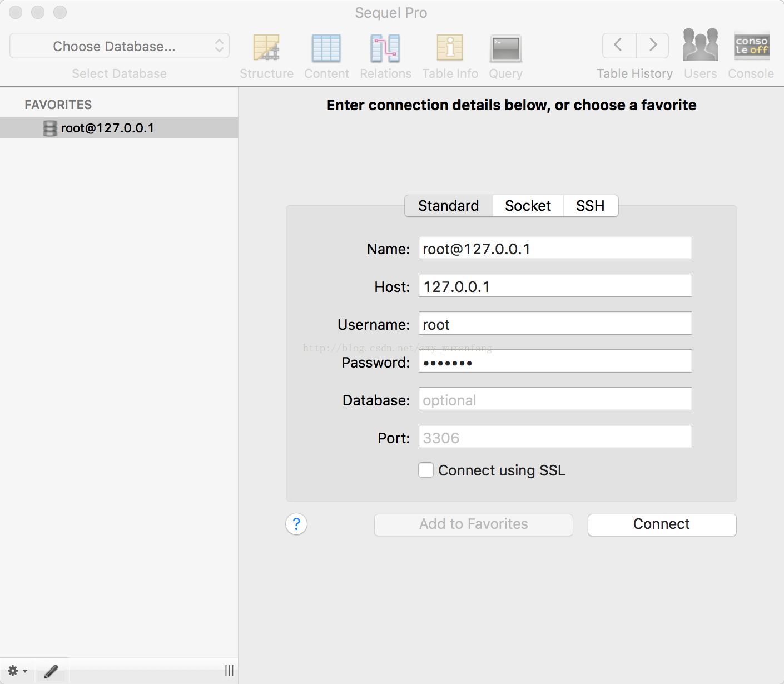Viewport: 784px width, 684px height.
Task: Switch to the SSH connection tab
Action: click(591, 206)
